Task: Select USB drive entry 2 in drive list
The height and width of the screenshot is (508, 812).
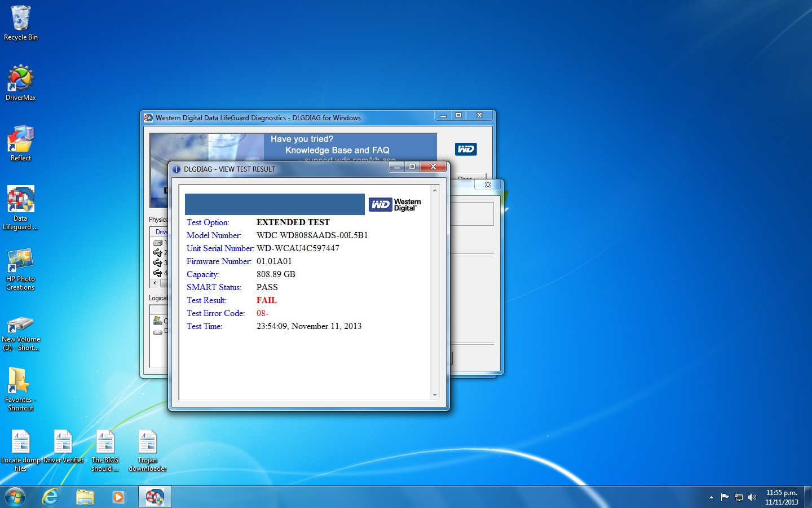Action: point(158,253)
